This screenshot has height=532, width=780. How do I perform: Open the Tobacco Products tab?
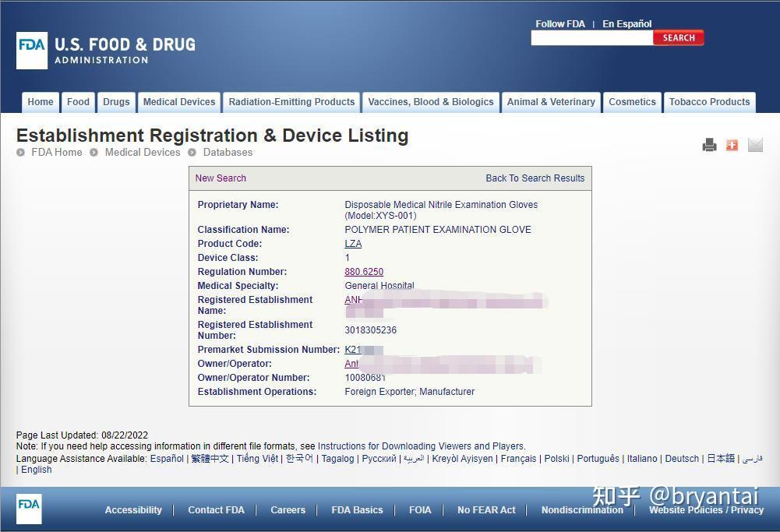pos(709,102)
